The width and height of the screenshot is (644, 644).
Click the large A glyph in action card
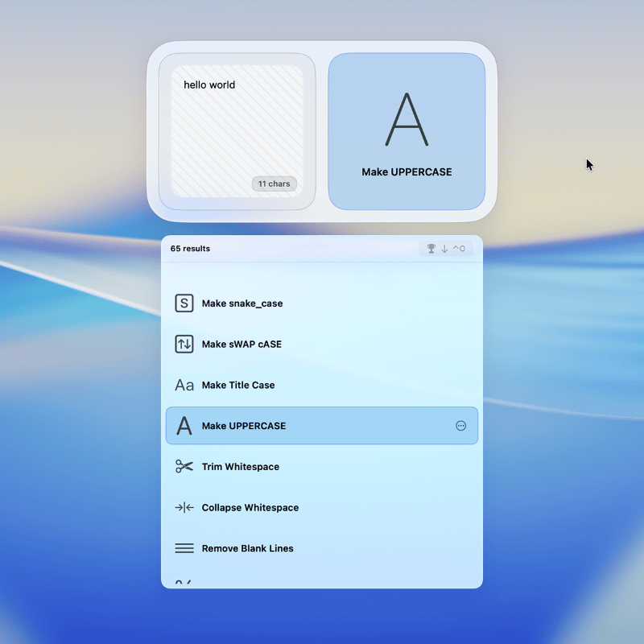407,119
